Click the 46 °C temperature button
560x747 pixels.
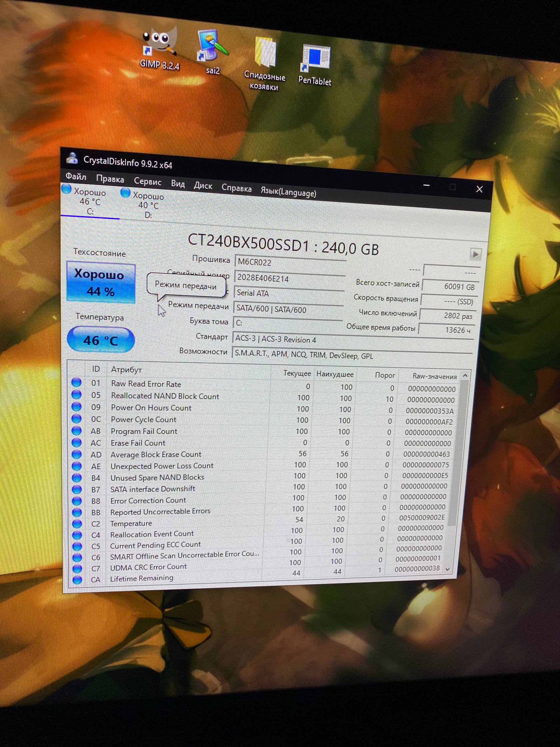(101, 340)
